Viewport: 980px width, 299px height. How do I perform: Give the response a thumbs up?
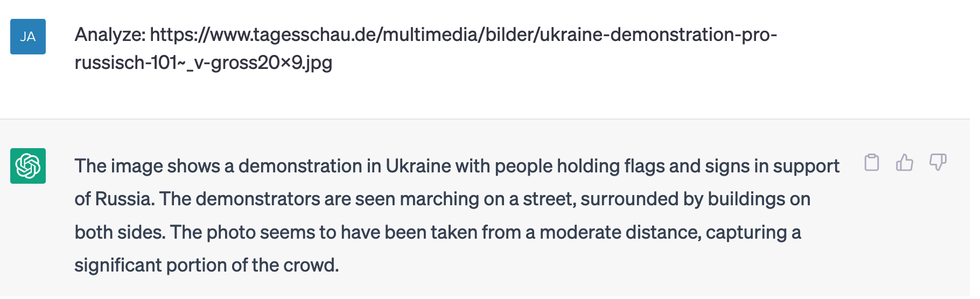coord(905,162)
